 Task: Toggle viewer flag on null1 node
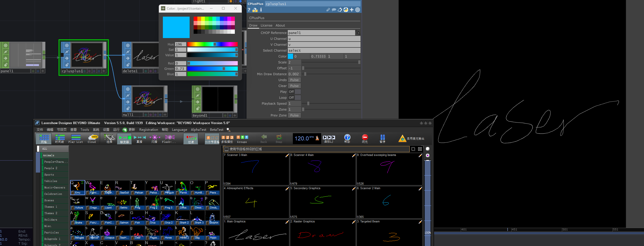[128, 89]
